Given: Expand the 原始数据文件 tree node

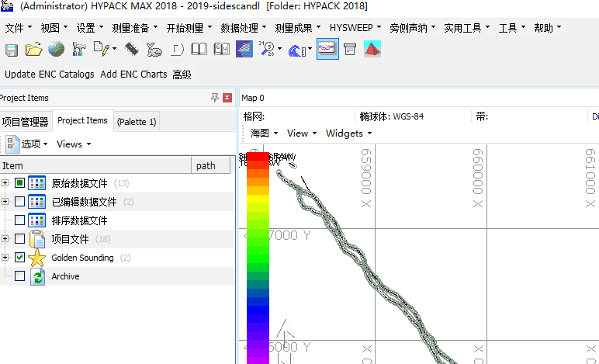Looking at the screenshot, I should pos(5,183).
